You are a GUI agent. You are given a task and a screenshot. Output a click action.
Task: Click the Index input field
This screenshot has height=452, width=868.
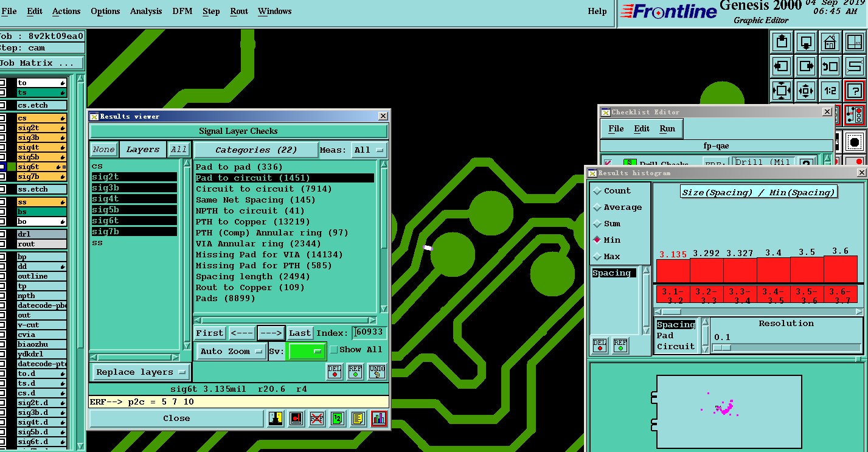(369, 333)
